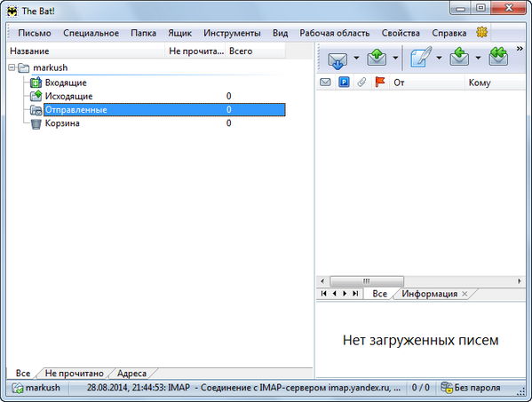Show more toolbar buttons via chevron
Screen dimensions: 532x402
coord(520,49)
